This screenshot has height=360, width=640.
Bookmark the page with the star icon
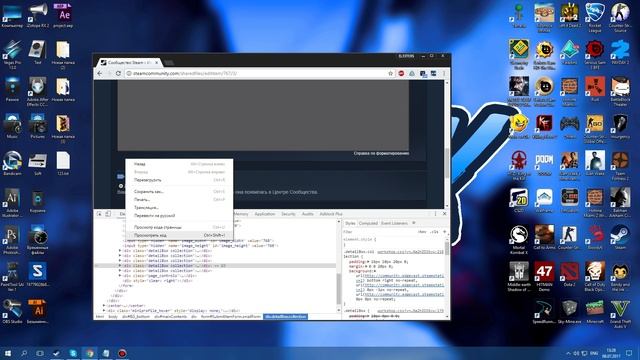(x=390, y=73)
